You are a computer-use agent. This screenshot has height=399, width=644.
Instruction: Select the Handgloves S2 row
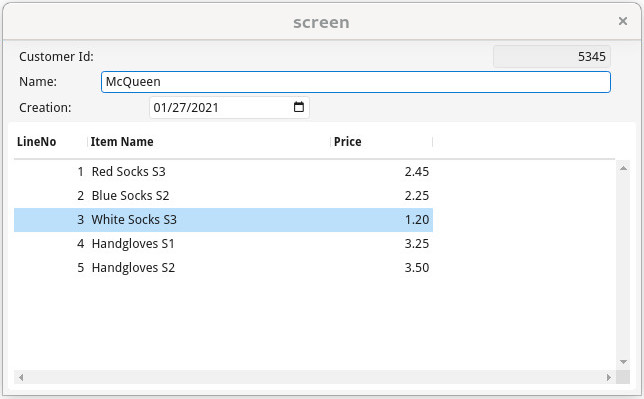point(223,268)
